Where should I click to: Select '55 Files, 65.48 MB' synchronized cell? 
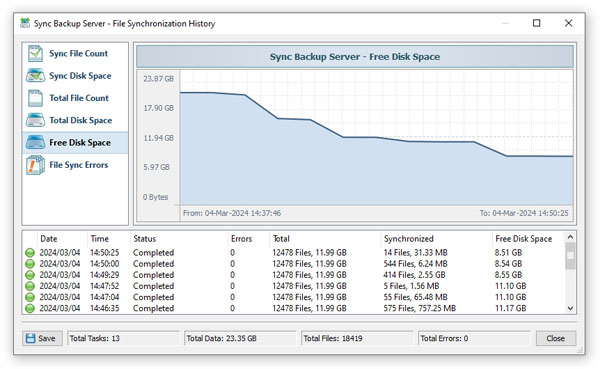point(417,297)
